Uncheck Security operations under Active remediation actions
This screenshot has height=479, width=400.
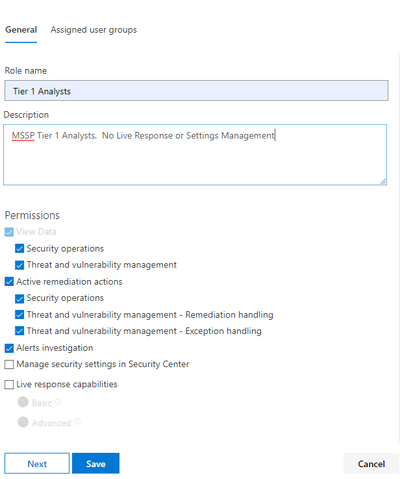pos(19,298)
